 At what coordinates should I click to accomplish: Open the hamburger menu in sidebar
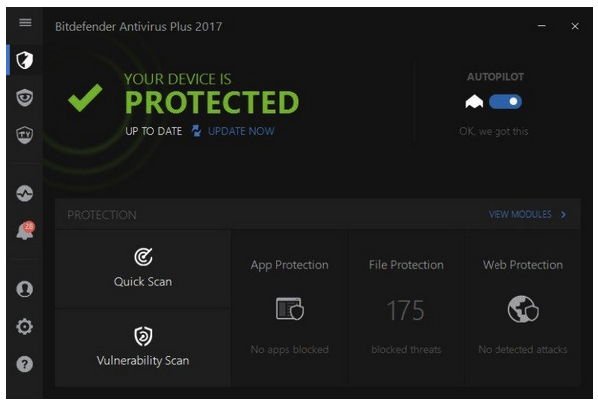(25, 22)
